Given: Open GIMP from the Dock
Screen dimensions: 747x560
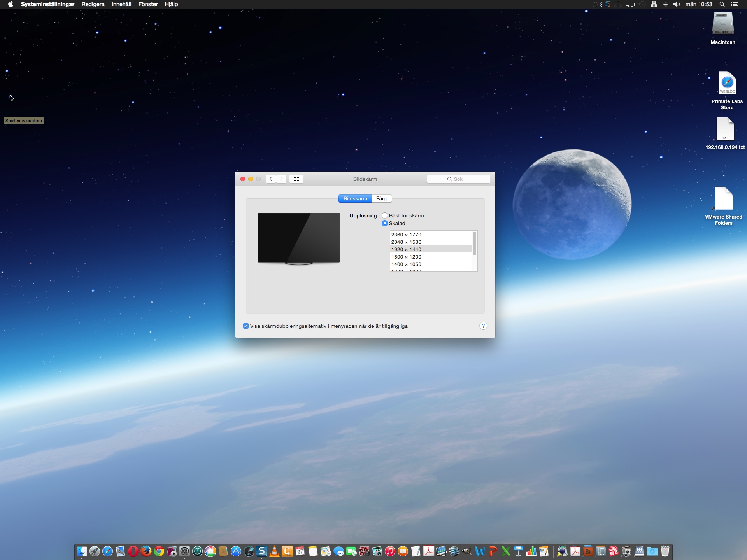Looking at the screenshot, I should (x=467, y=551).
